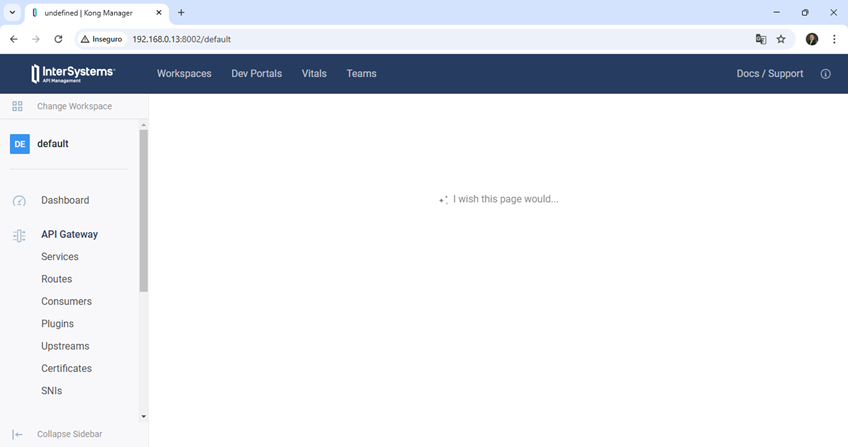The image size is (848, 447).
Task: Reload the current page
Action: click(58, 39)
